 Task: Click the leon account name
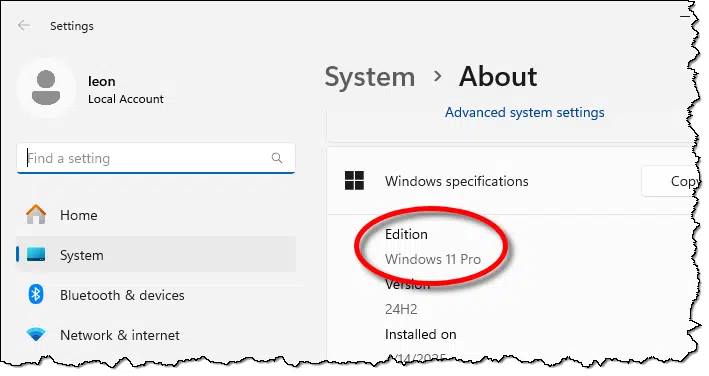tap(102, 81)
